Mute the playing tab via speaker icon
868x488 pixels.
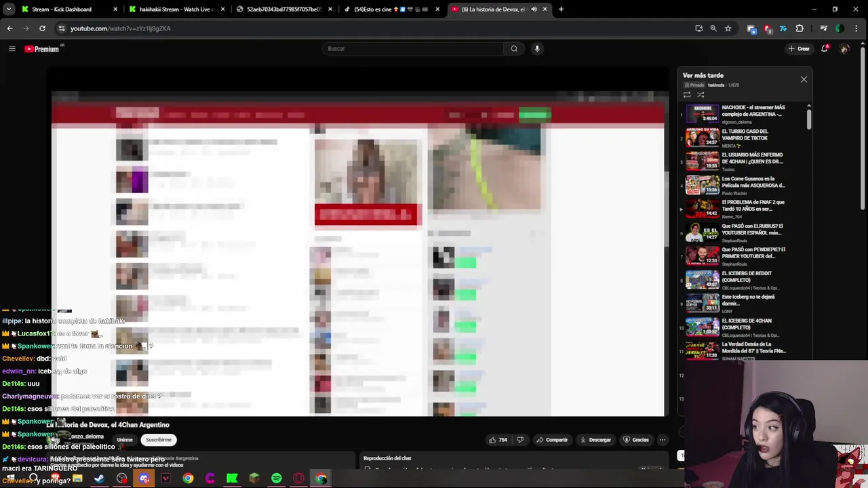[534, 9]
